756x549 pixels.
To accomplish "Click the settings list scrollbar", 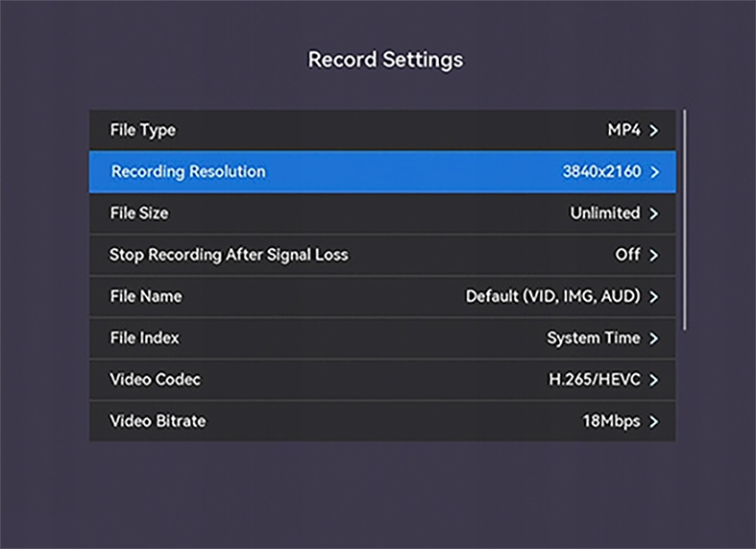I will tap(684, 221).
